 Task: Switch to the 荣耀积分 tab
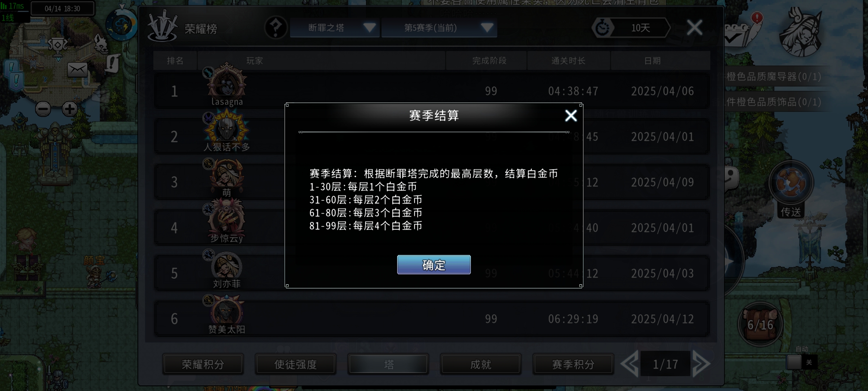[203, 364]
